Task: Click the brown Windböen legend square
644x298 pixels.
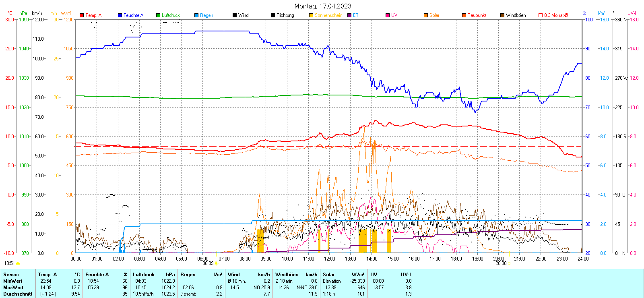Action: (502, 15)
